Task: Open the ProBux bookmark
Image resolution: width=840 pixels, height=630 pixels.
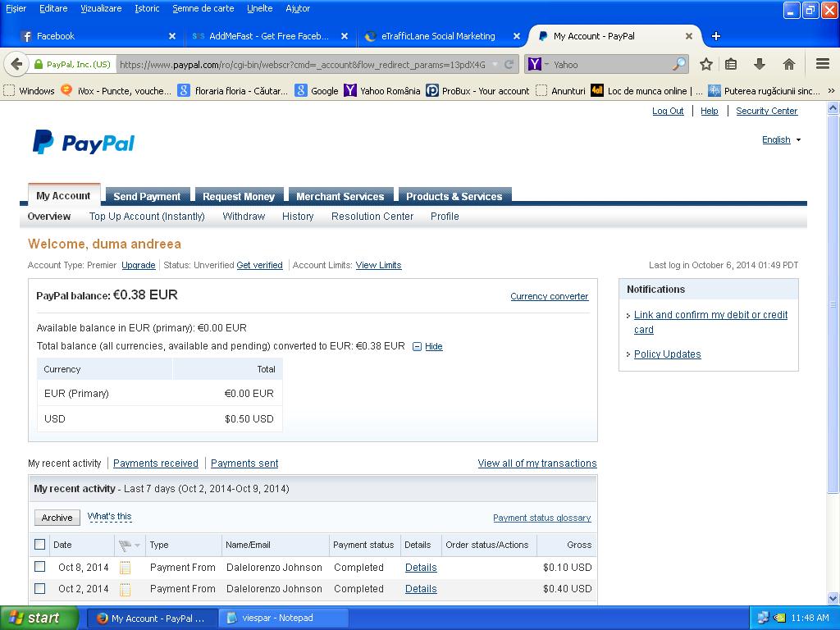Action: 478,90
